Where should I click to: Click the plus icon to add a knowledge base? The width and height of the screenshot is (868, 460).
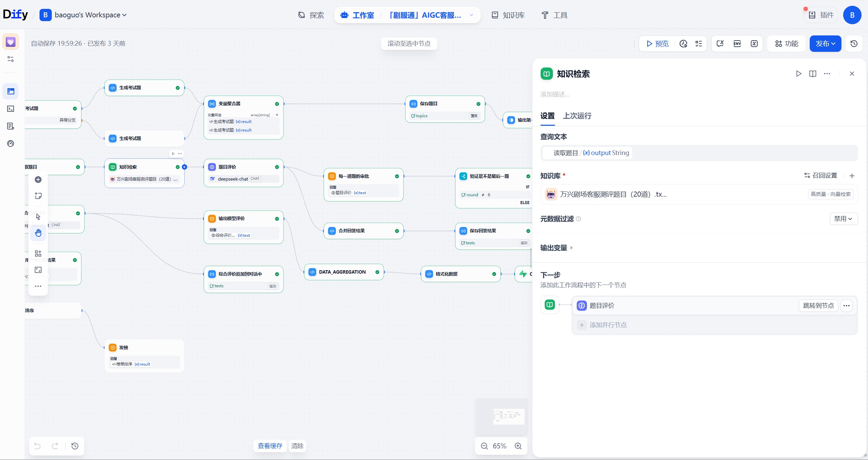[852, 176]
